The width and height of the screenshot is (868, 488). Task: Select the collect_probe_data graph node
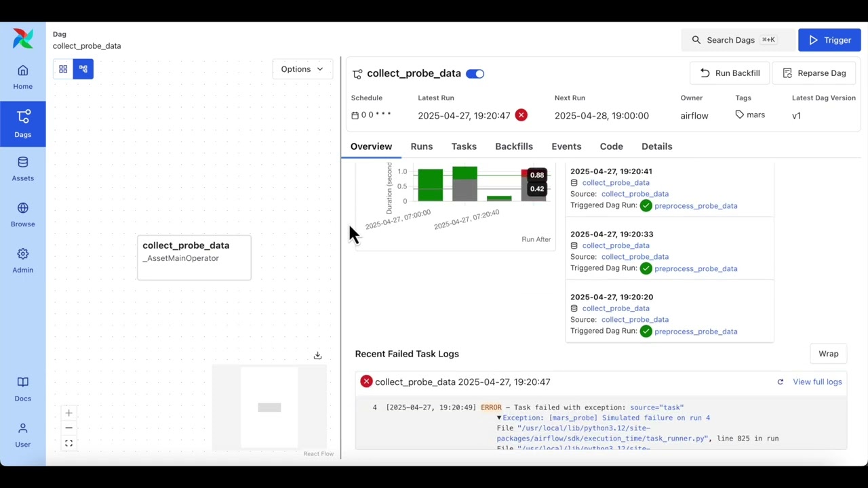click(194, 258)
